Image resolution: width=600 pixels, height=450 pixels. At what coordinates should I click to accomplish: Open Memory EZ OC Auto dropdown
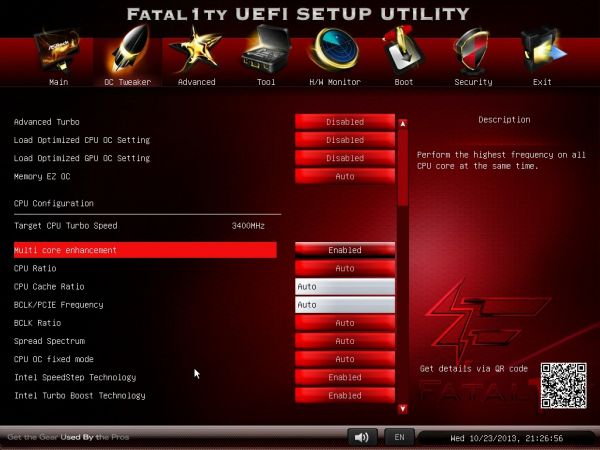345,176
